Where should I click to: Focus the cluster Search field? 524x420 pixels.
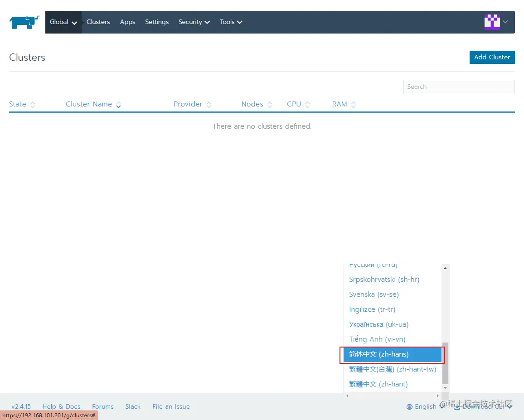459,87
